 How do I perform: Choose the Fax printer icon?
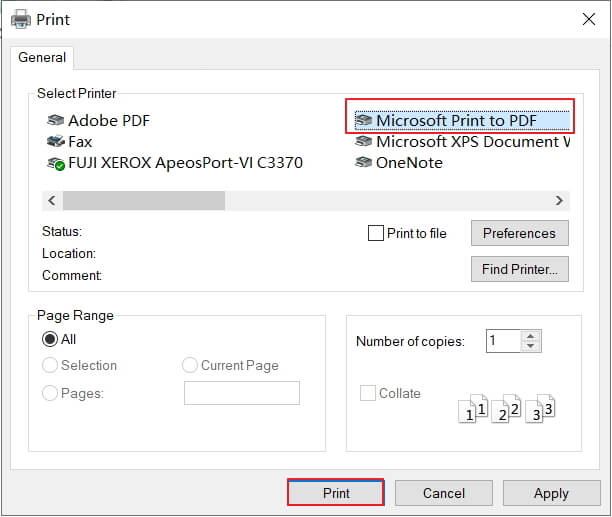click(56, 142)
